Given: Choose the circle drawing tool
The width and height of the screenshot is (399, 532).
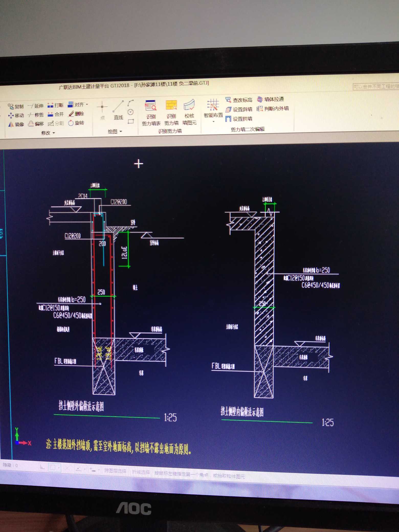Looking at the screenshot, I should pyautogui.click(x=131, y=112).
